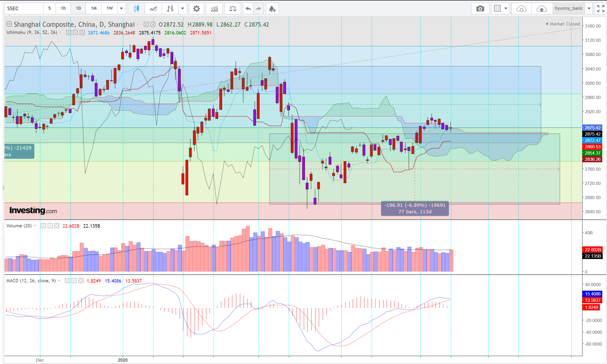The height and width of the screenshot is (364, 607).
Task: Select the 1h interval tab
Action: 63,8
